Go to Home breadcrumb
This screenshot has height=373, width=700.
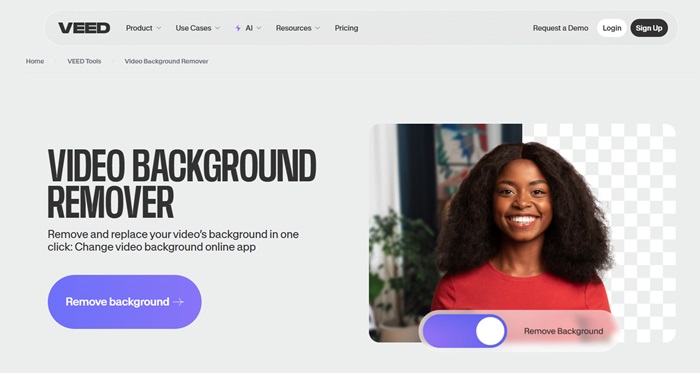(35, 61)
